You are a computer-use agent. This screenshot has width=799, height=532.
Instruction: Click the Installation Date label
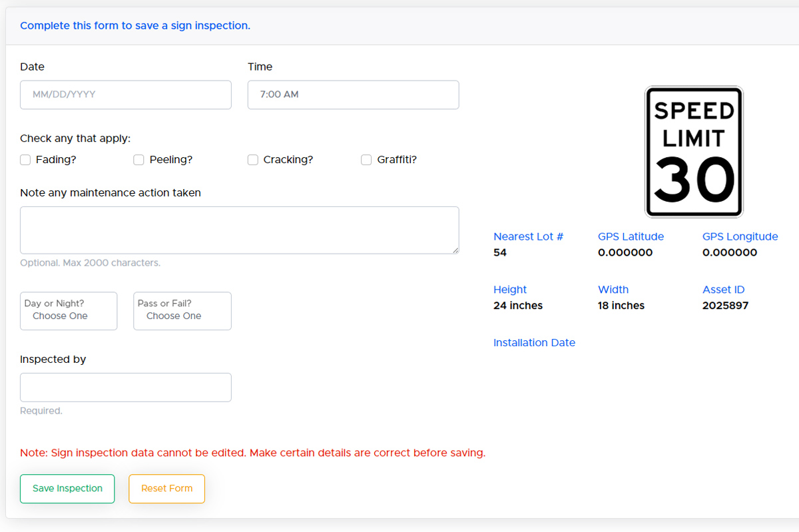534,343
